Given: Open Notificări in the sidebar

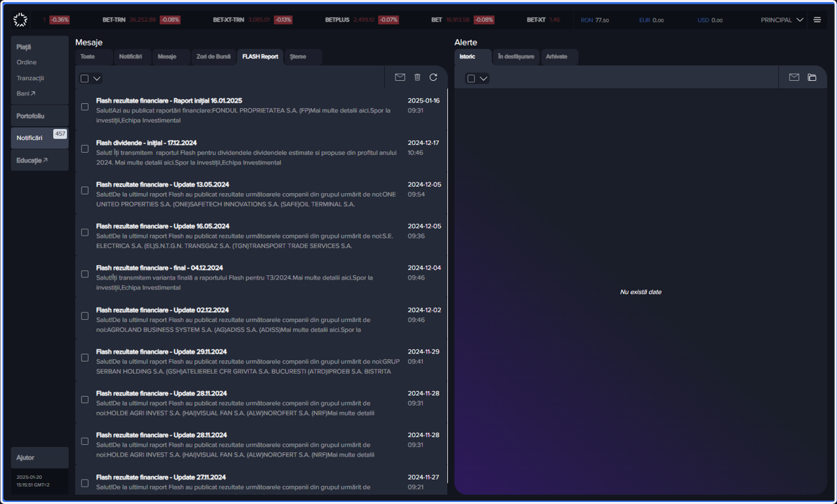Looking at the screenshot, I should 40,138.
